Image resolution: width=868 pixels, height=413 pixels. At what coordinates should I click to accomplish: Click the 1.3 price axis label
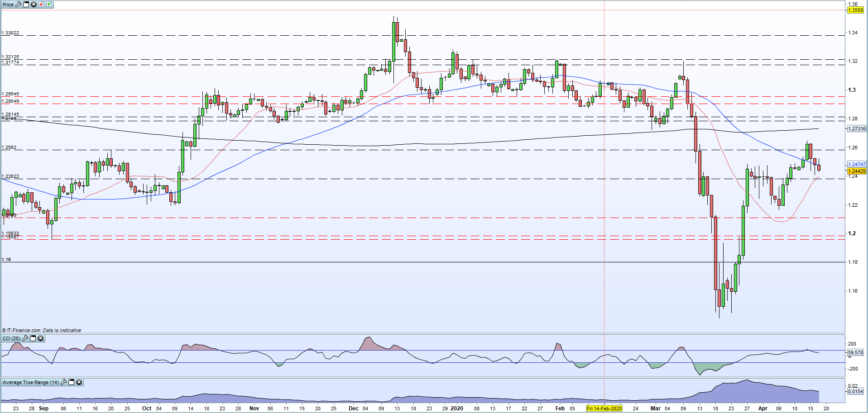(x=852, y=90)
